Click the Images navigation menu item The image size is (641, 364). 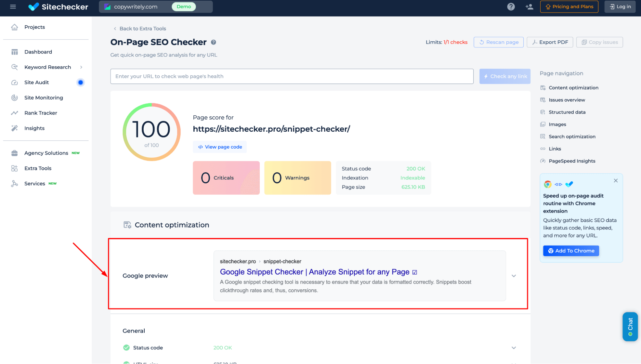coord(557,124)
